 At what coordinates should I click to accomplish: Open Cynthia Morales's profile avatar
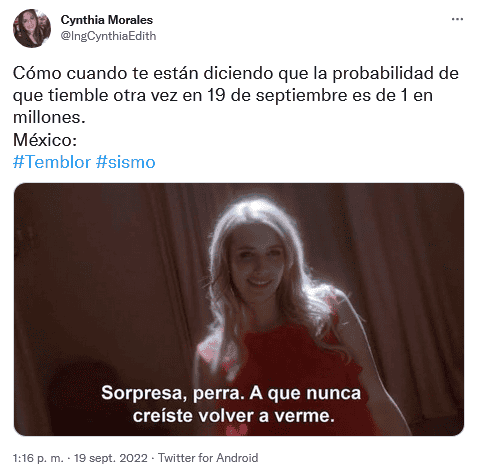[32, 28]
